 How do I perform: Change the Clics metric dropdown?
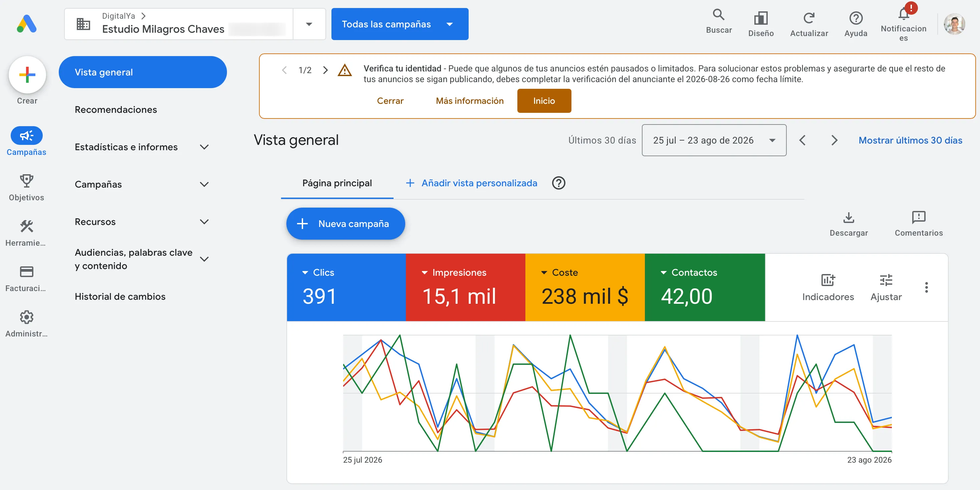coord(318,272)
